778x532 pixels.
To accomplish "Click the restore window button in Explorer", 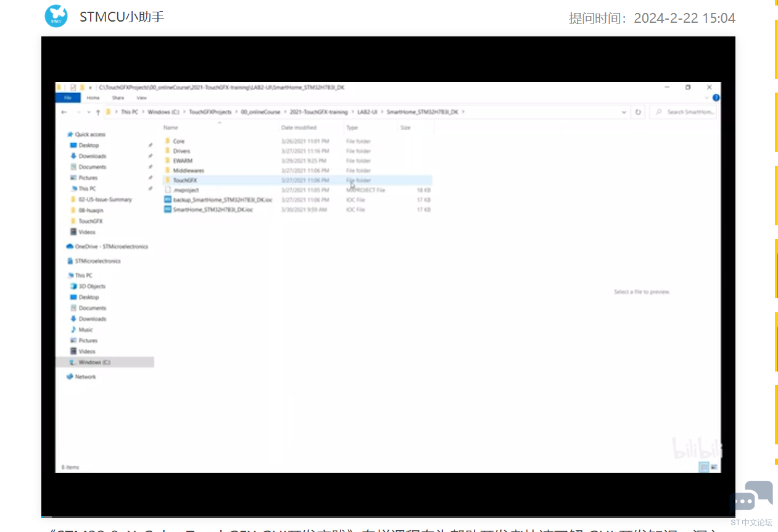I will pyautogui.click(x=688, y=88).
